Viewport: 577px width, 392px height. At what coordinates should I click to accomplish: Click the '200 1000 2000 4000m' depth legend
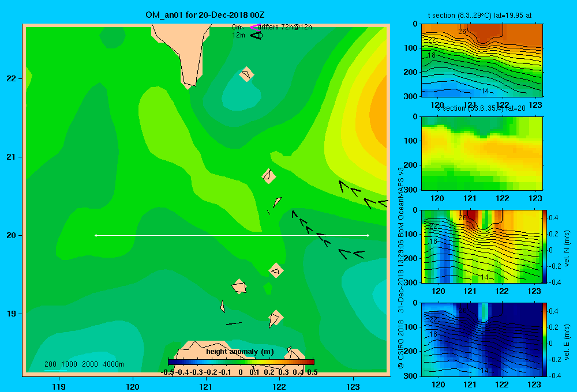pyautogui.click(x=84, y=364)
